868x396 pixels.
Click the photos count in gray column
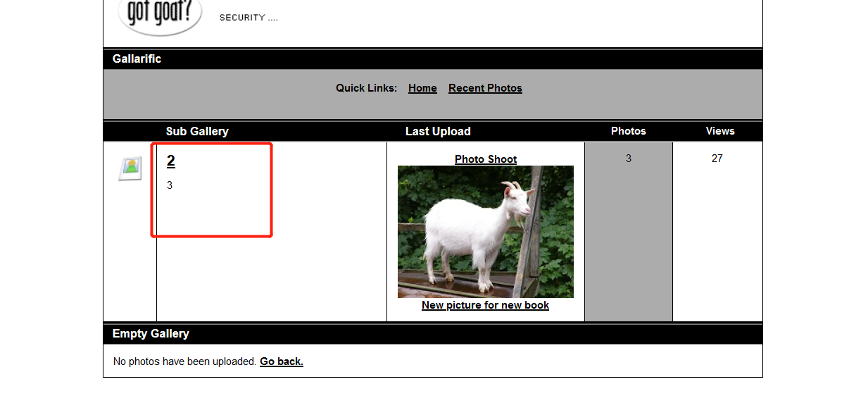point(629,159)
